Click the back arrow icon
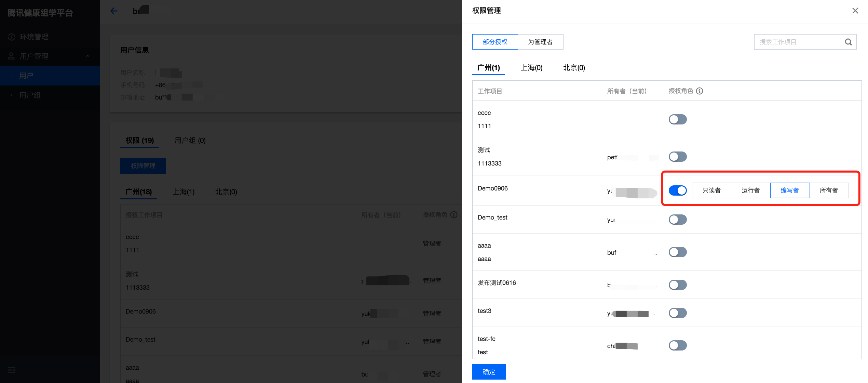 tap(114, 11)
